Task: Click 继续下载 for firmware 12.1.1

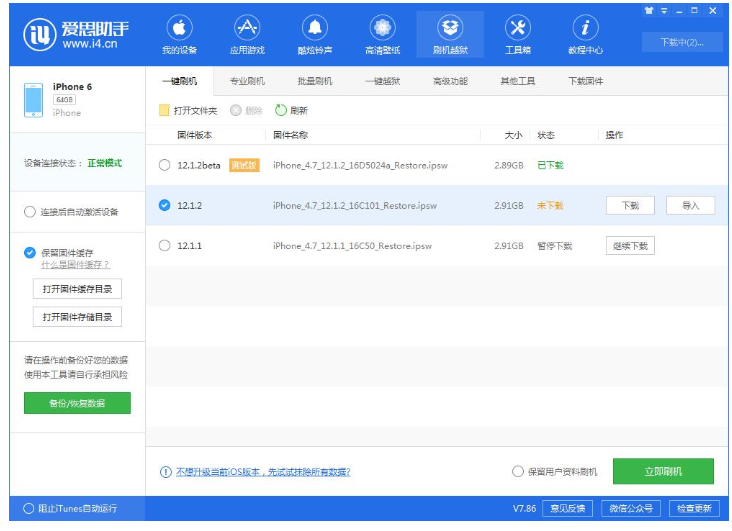Action: coord(630,245)
